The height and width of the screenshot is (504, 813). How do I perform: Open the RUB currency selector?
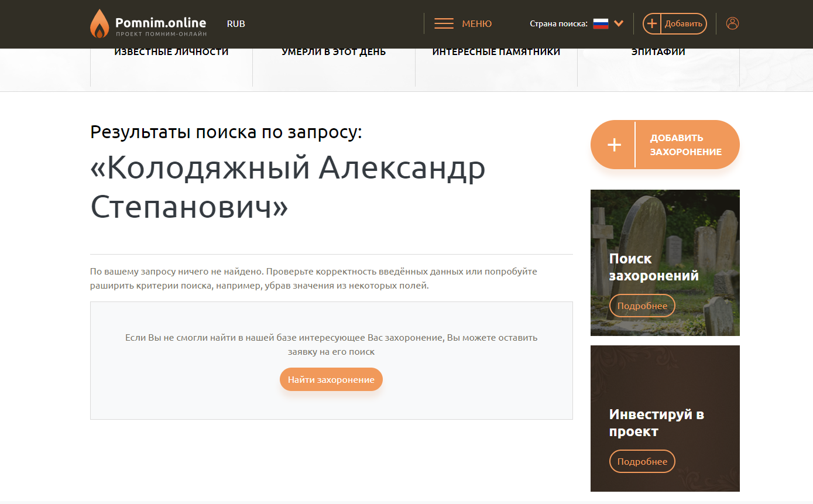pos(236,24)
